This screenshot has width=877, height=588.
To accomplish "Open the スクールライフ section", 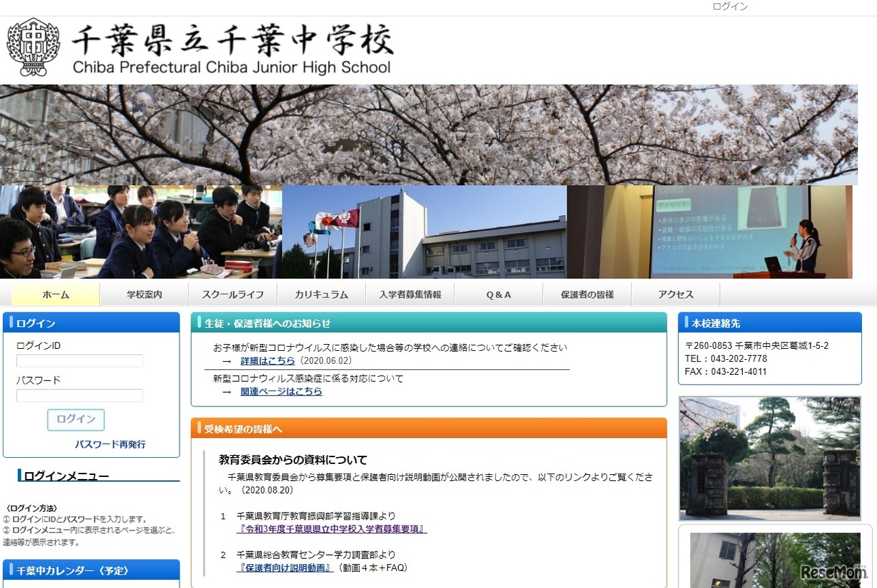I will coord(232,294).
